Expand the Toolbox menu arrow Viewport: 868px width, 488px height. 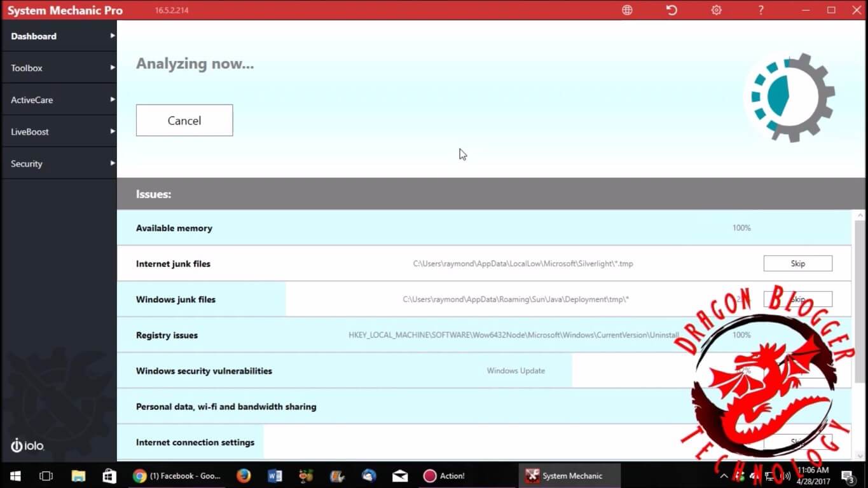tap(113, 67)
